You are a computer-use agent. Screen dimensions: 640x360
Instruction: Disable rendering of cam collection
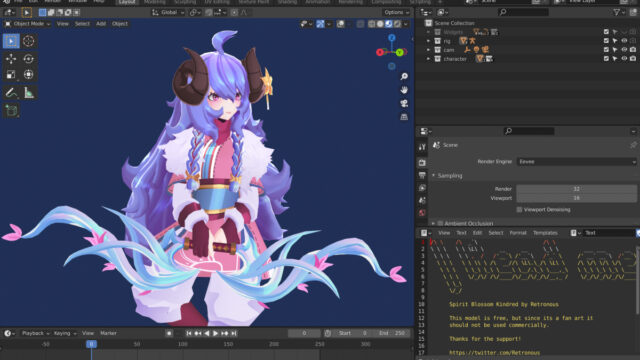633,50
